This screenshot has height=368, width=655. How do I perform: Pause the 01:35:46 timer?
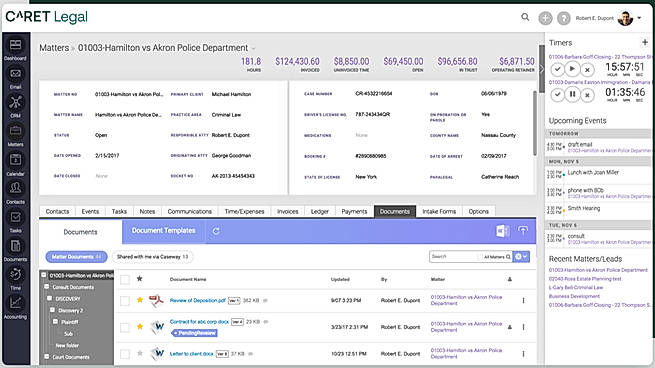click(x=572, y=95)
